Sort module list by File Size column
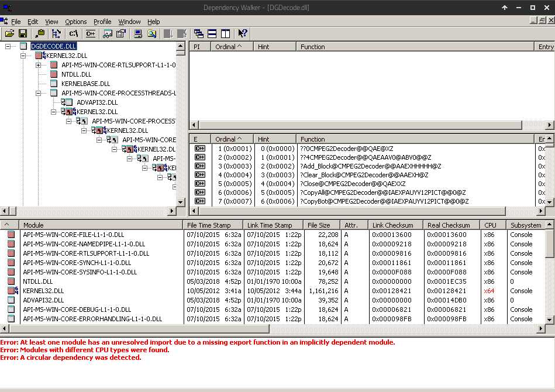This screenshot has width=555, height=392. pyautogui.click(x=319, y=225)
